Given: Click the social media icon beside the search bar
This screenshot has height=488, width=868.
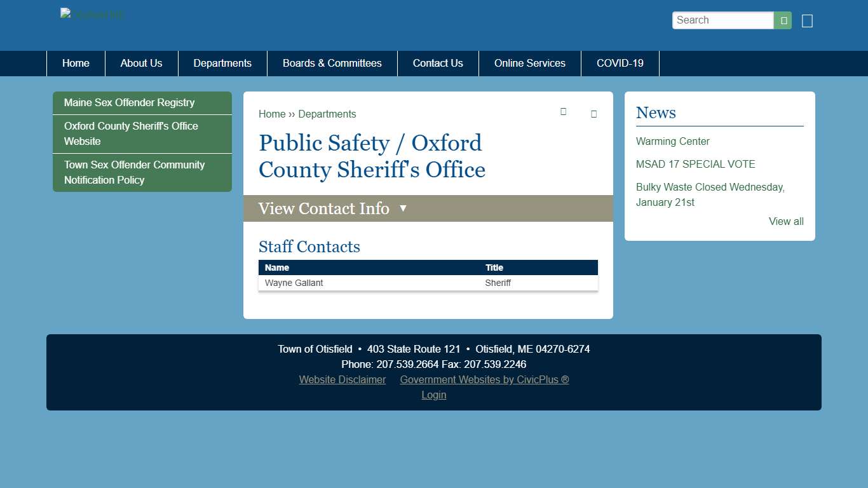Looking at the screenshot, I should click(806, 20).
